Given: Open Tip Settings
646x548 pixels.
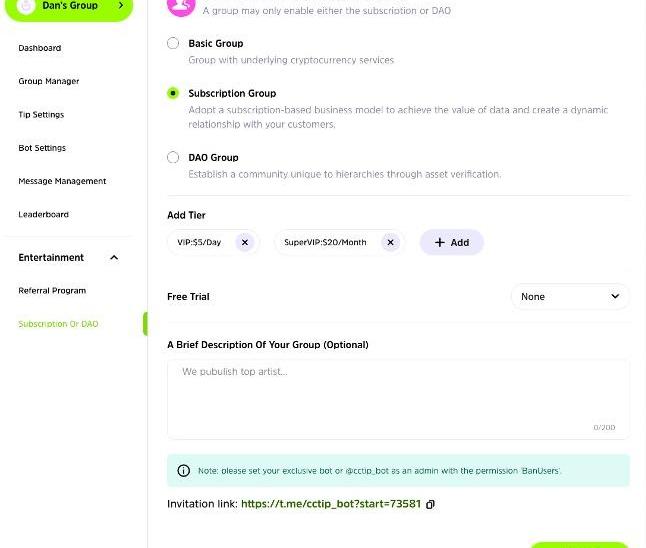Looking at the screenshot, I should tap(41, 115).
